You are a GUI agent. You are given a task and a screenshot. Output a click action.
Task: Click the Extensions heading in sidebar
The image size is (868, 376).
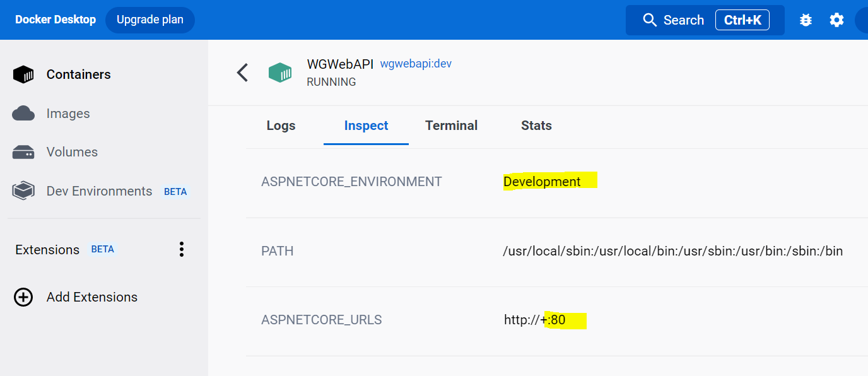[x=47, y=250]
